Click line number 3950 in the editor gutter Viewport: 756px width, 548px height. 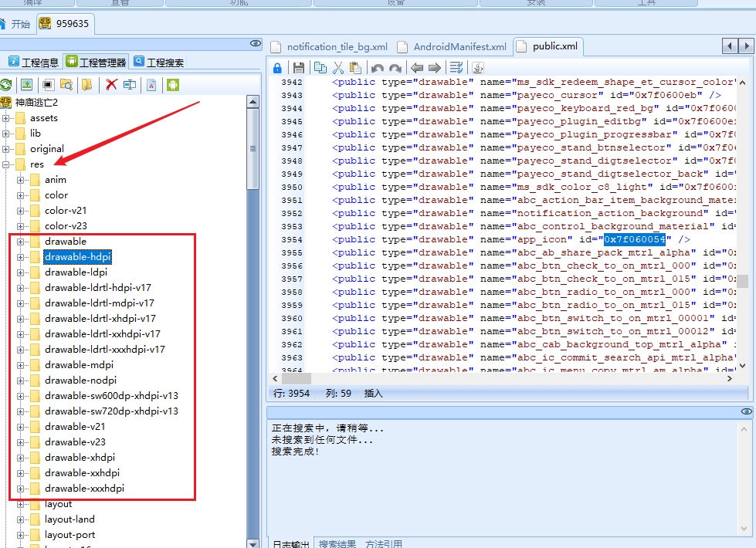click(x=292, y=187)
